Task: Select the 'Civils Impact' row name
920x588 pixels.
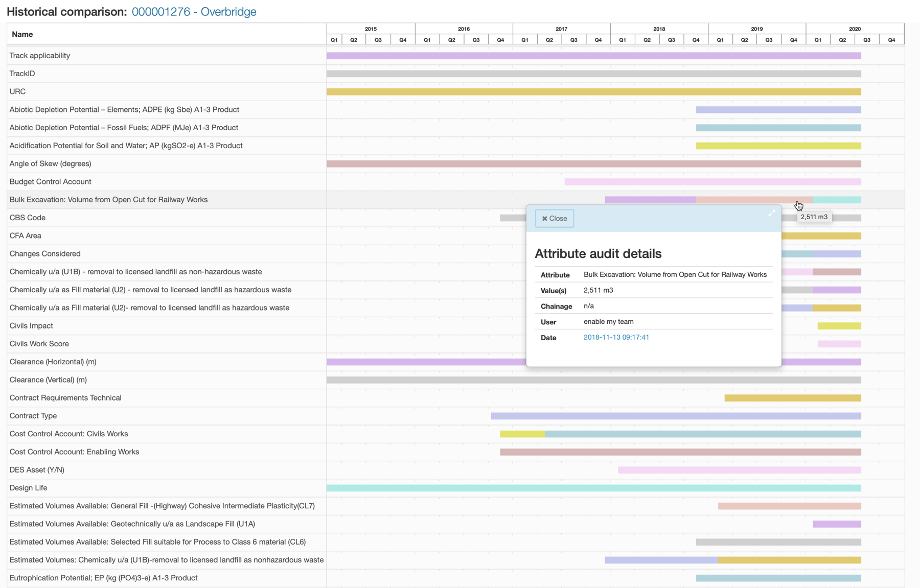Action: (x=31, y=326)
